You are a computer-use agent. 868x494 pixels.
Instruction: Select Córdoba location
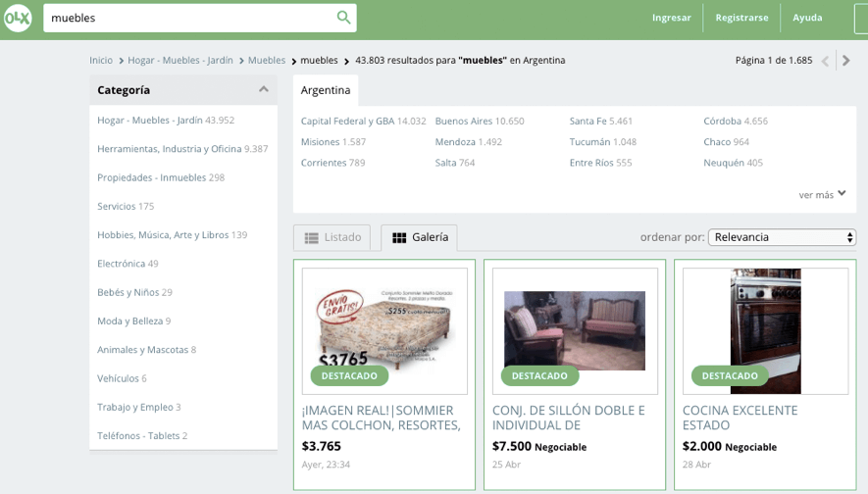tap(736, 122)
